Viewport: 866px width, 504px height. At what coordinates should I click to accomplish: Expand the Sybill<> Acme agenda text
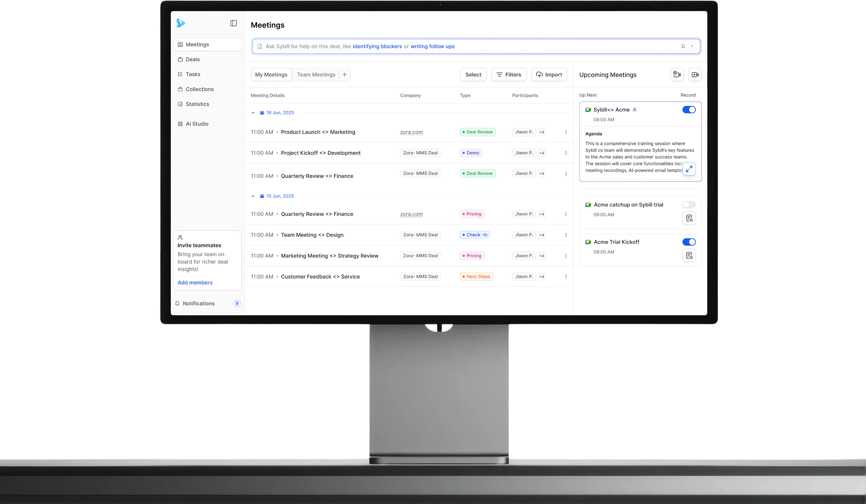pos(689,169)
